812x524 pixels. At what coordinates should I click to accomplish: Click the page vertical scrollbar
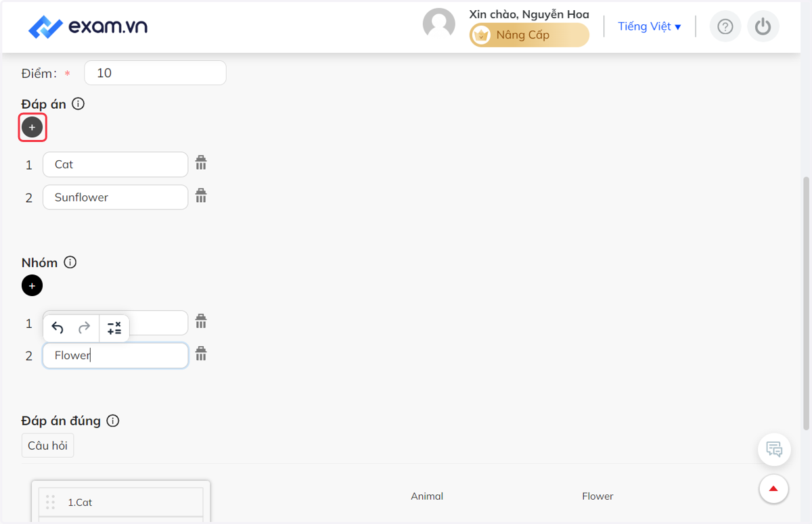point(805,303)
